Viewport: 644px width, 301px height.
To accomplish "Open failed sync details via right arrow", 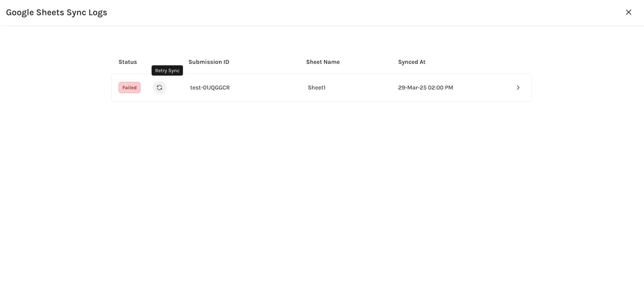I will pos(518,88).
